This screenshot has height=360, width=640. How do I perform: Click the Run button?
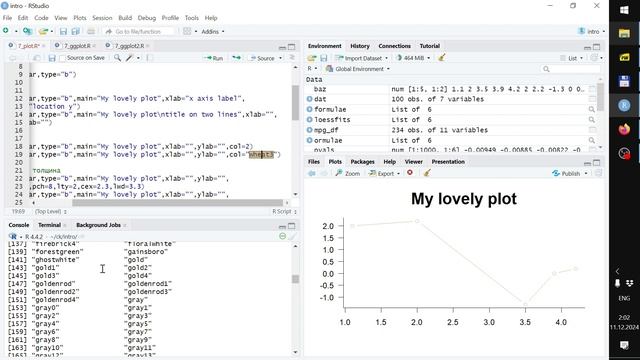[213, 58]
